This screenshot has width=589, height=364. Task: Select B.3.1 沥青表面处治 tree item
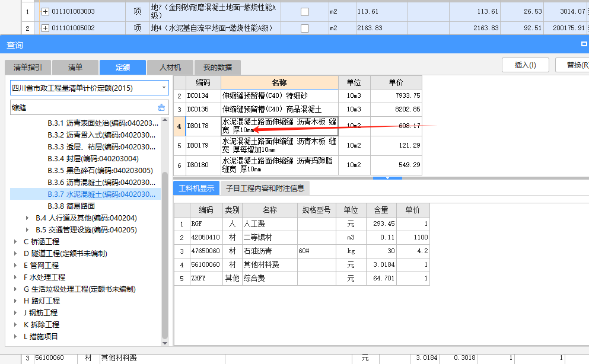[103, 123]
